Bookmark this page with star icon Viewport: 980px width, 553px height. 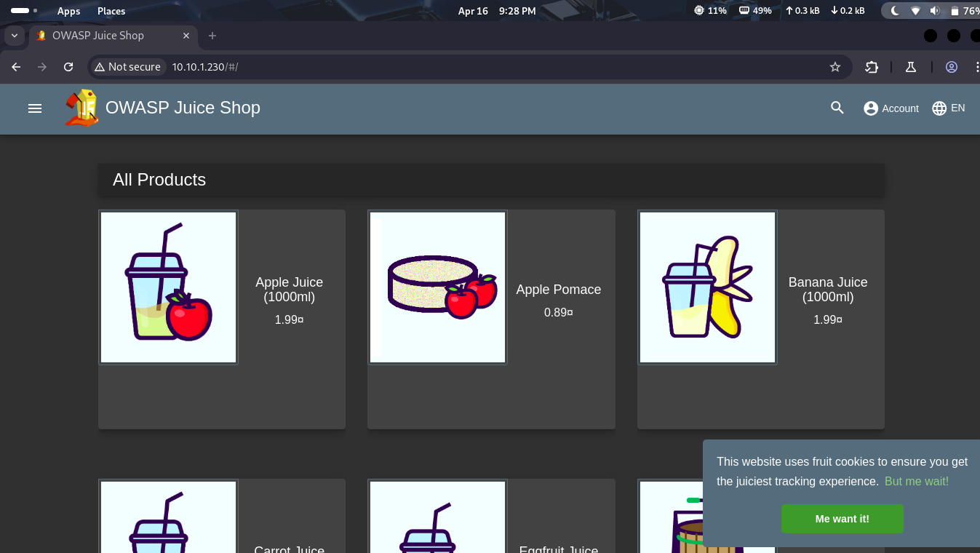pos(835,67)
